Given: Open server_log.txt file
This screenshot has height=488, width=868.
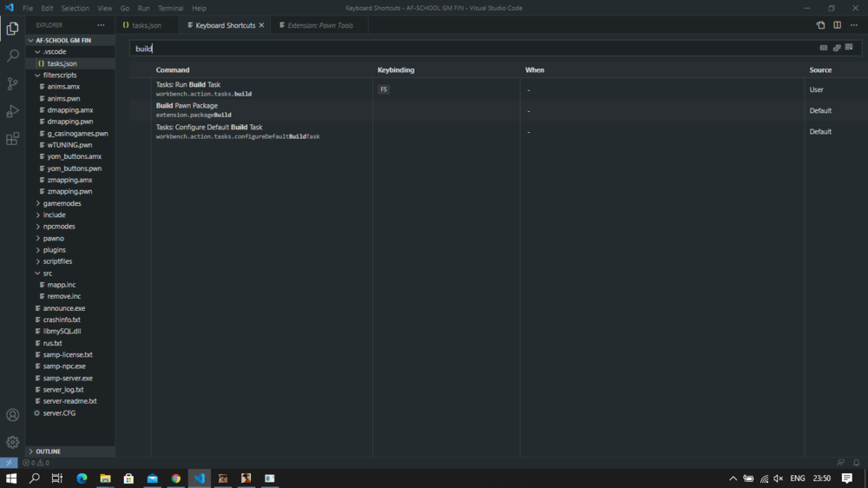Looking at the screenshot, I should click(x=70, y=389).
